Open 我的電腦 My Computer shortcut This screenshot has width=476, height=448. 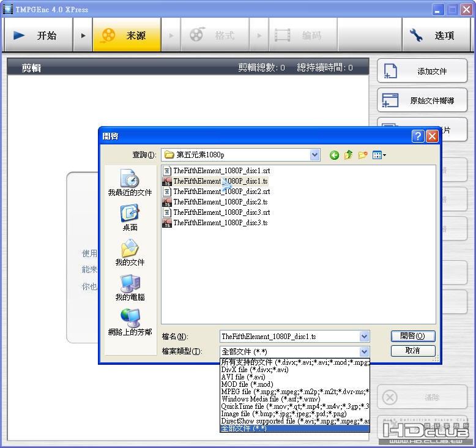130,288
